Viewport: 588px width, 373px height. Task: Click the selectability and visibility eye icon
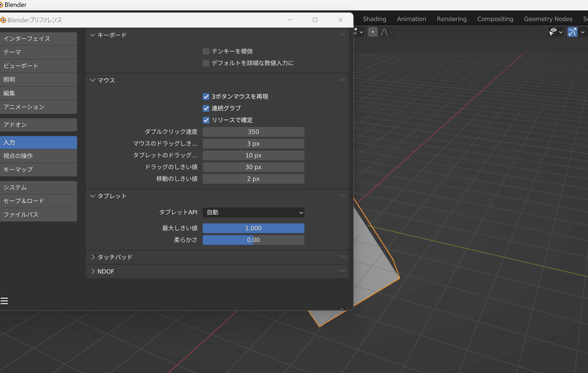click(553, 32)
